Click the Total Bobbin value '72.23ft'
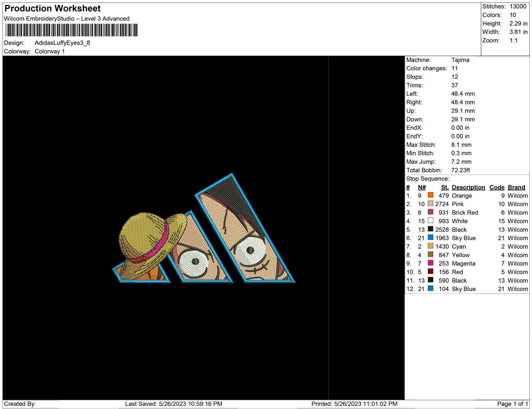The height and width of the screenshot is (409, 532). point(461,170)
